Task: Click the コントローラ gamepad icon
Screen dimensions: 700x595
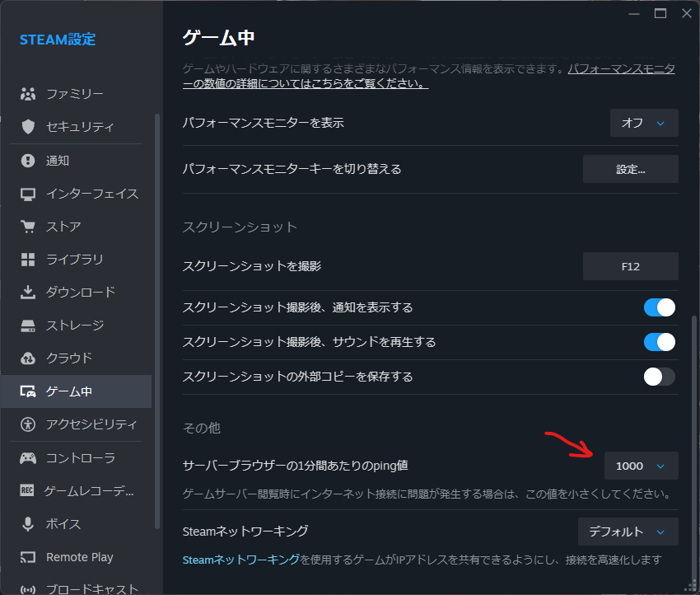Action: coord(28,458)
